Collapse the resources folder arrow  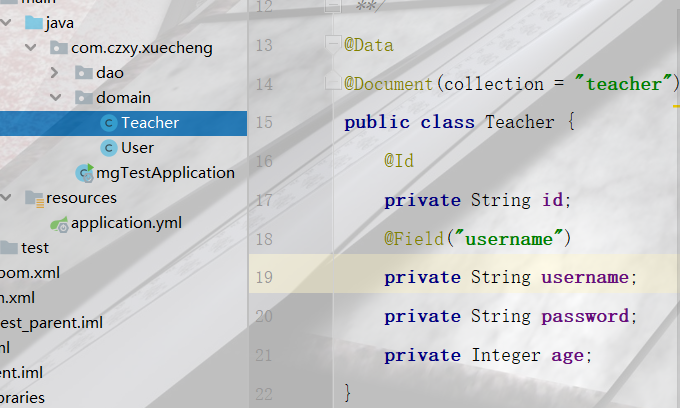pyautogui.click(x=6, y=198)
